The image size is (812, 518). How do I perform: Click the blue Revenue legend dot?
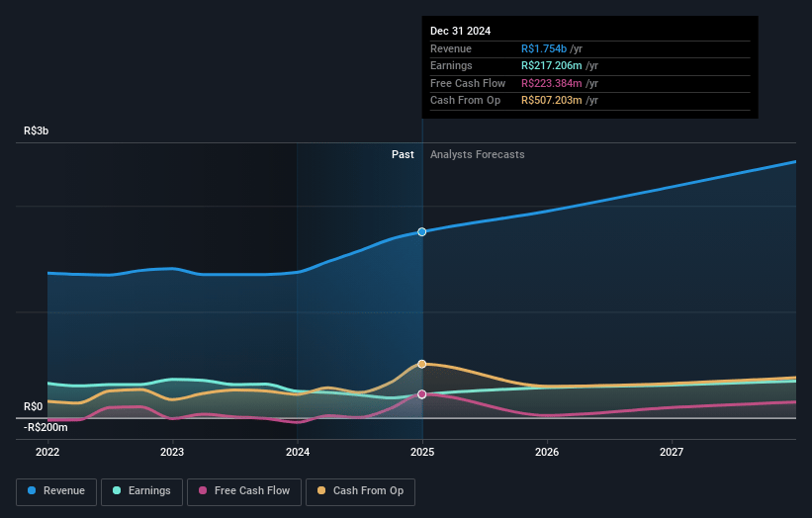click(x=32, y=490)
